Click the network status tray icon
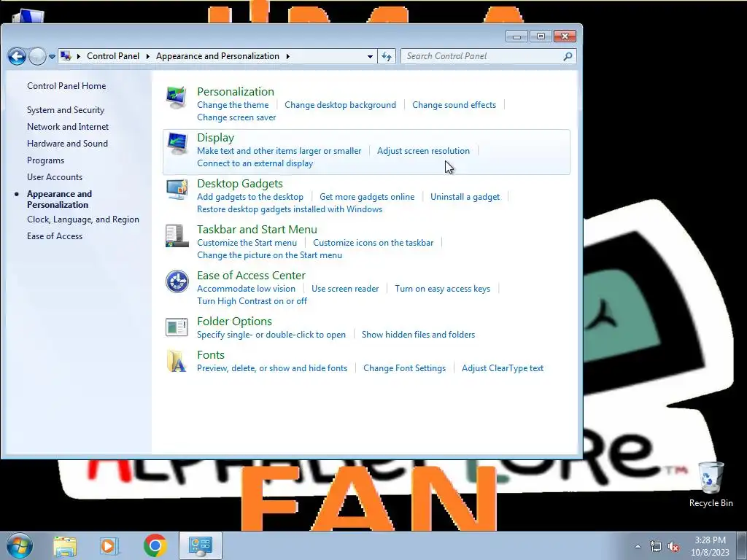Viewport: 747px width, 560px height. pos(656,547)
